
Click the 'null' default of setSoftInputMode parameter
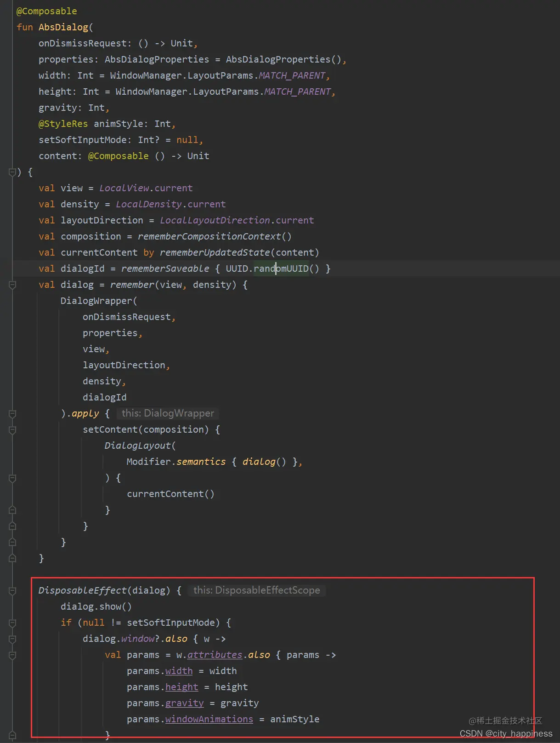tap(187, 140)
